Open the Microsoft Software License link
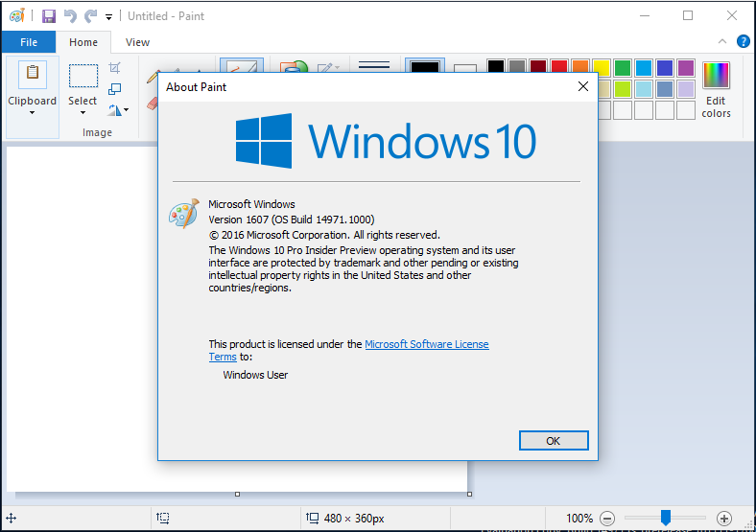The height and width of the screenshot is (532, 756). [x=427, y=344]
